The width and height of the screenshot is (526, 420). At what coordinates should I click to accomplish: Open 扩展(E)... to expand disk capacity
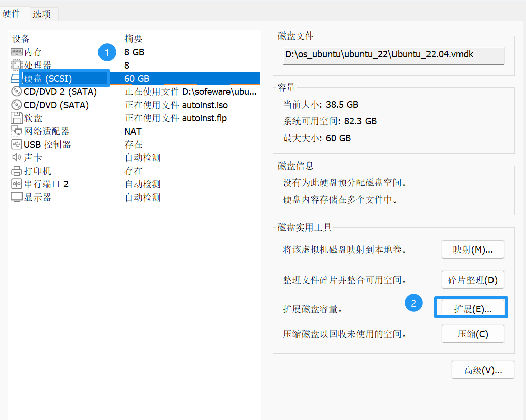point(473,309)
